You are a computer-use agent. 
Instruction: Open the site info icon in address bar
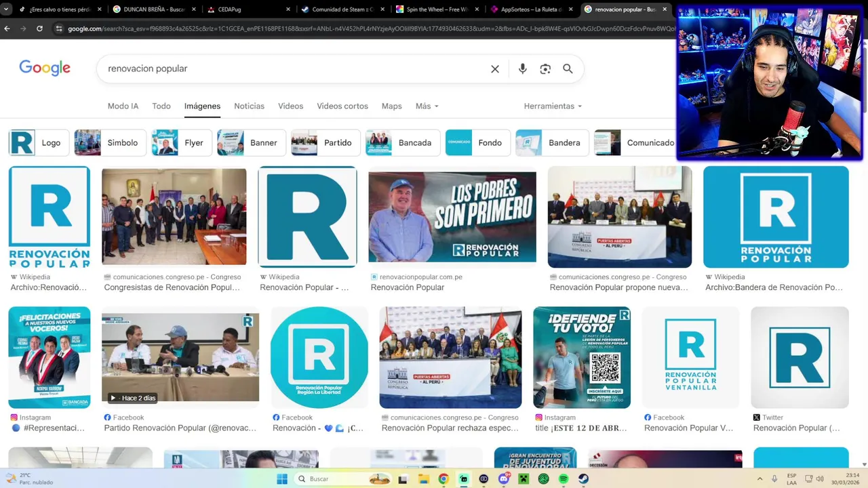click(59, 28)
